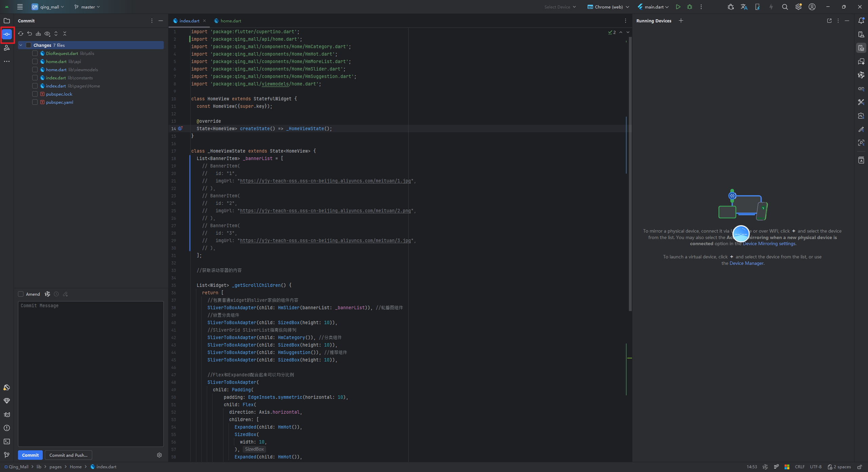Collapse the Changes tree node

(x=21, y=45)
